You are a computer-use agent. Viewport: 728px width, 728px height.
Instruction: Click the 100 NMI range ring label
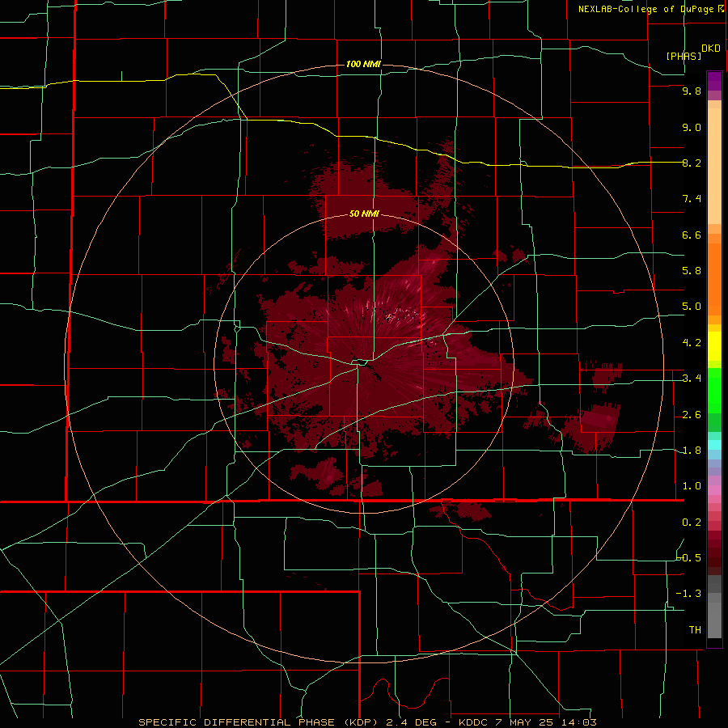[x=363, y=64]
